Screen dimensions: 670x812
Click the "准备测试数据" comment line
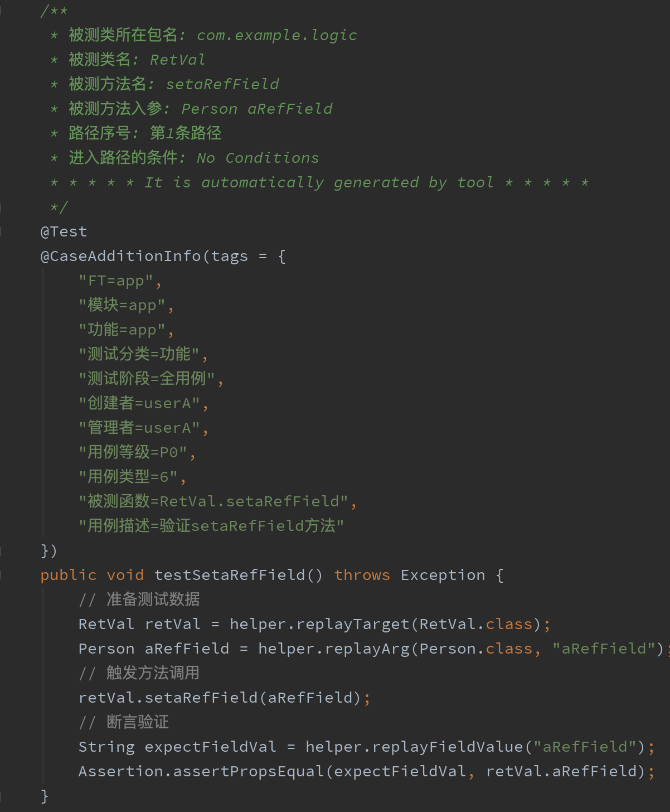tap(139, 600)
